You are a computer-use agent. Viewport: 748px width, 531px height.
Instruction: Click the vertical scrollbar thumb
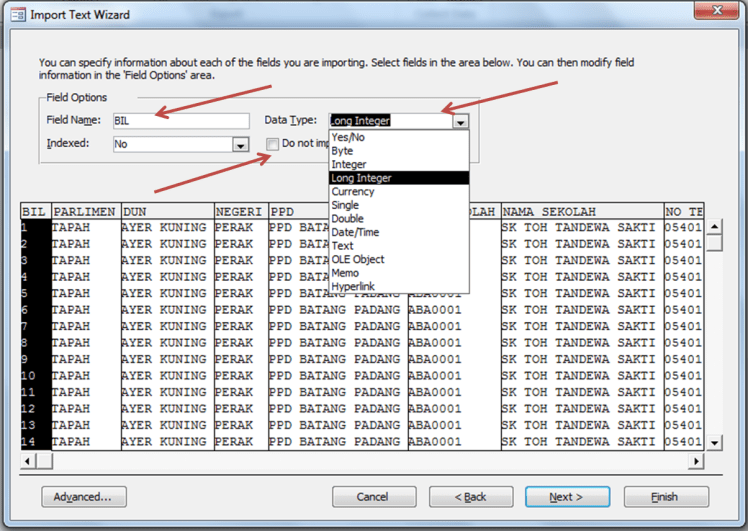point(714,243)
